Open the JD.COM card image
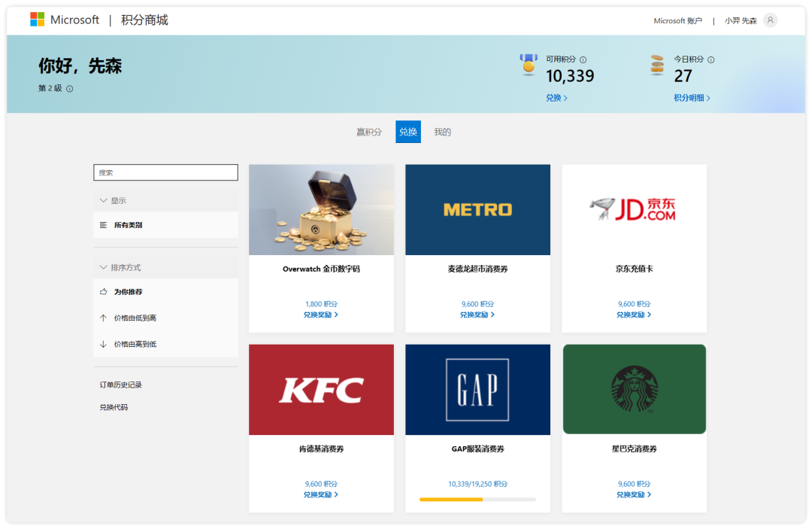 [x=634, y=210]
